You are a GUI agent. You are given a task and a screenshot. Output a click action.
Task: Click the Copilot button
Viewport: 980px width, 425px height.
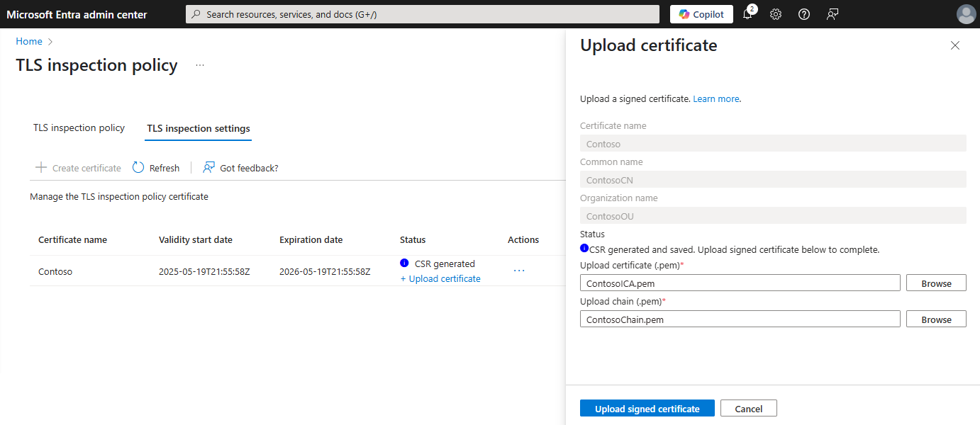(x=701, y=14)
